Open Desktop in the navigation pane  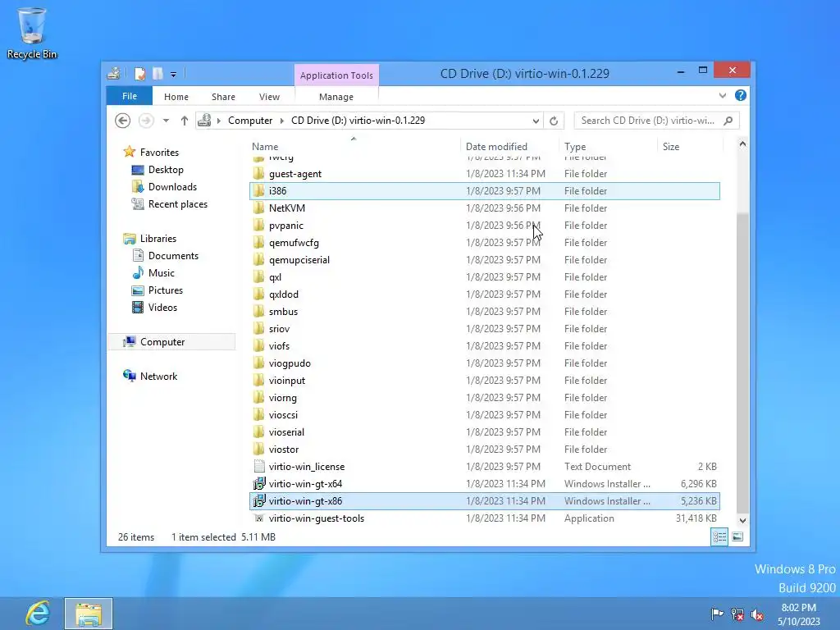[166, 170]
